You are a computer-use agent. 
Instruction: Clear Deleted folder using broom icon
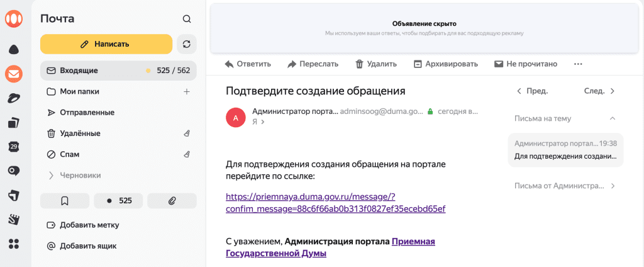coord(186,133)
